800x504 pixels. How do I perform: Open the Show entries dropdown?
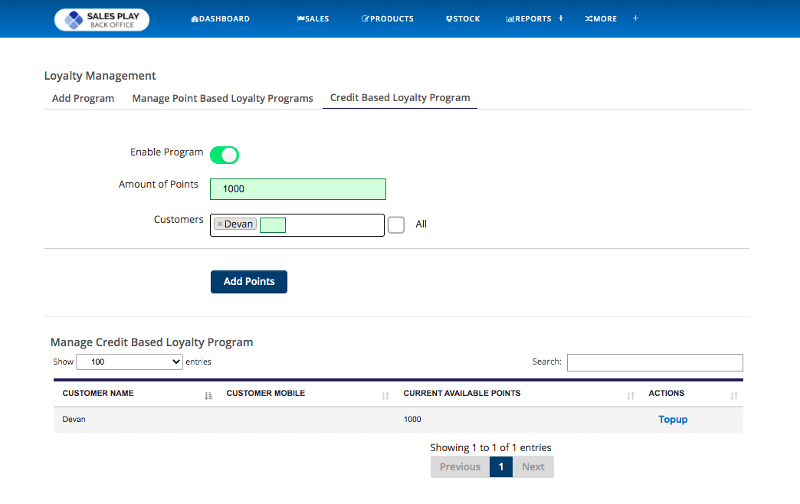click(x=130, y=362)
